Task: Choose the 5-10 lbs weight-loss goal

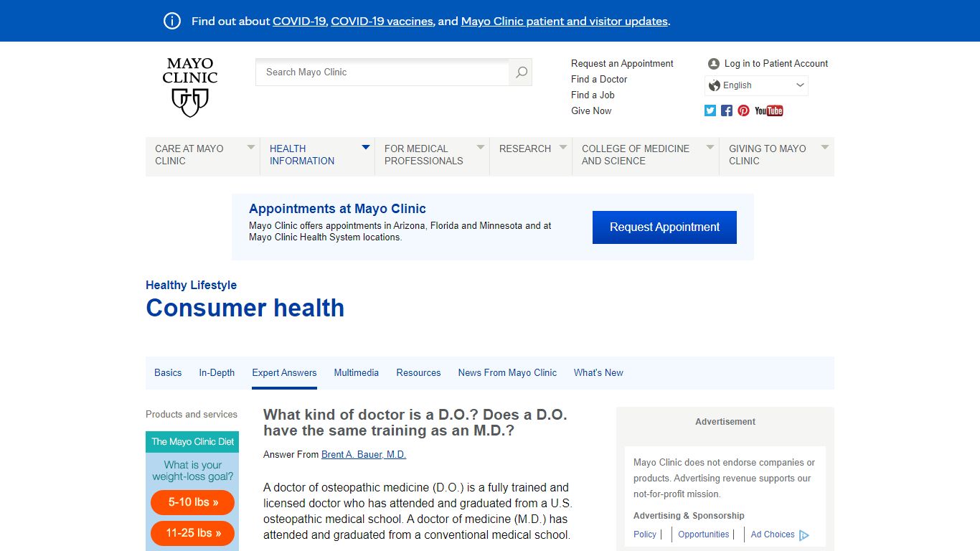Action: click(192, 502)
